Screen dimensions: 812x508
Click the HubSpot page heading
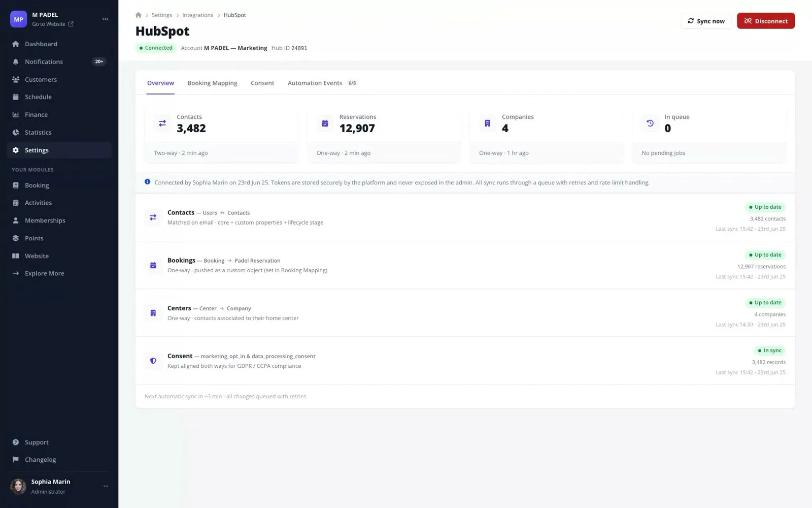click(x=162, y=31)
